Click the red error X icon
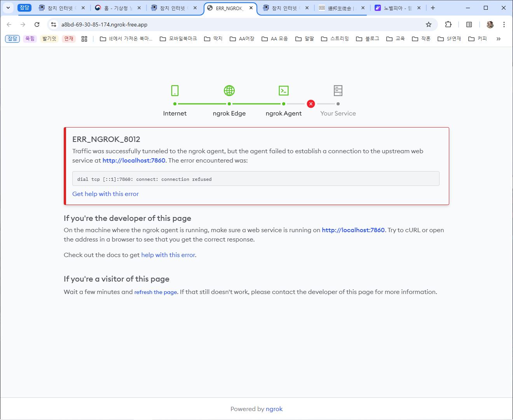 [x=311, y=104]
